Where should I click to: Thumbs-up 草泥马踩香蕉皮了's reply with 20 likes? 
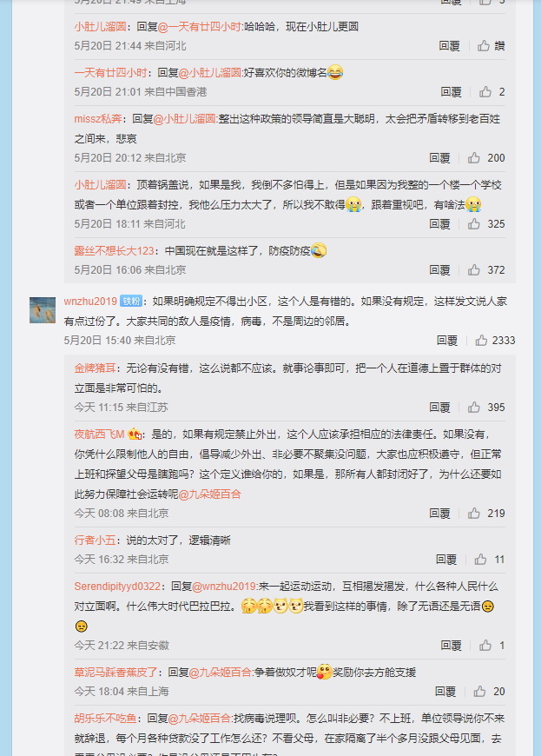tap(479, 692)
